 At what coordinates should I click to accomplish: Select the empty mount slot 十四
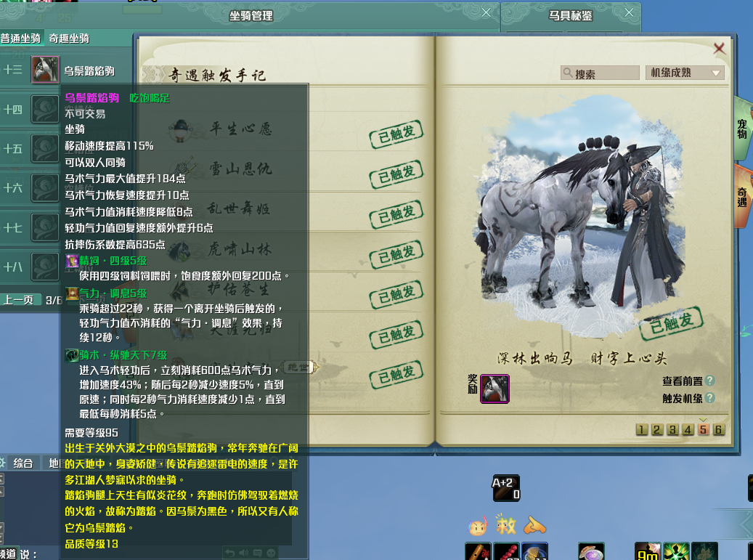(45, 110)
